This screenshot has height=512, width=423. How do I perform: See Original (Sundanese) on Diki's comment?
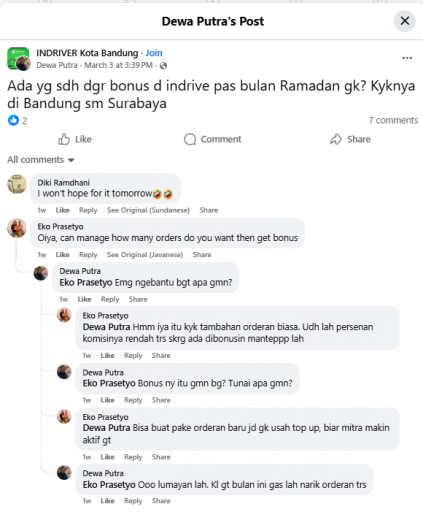coord(148,210)
